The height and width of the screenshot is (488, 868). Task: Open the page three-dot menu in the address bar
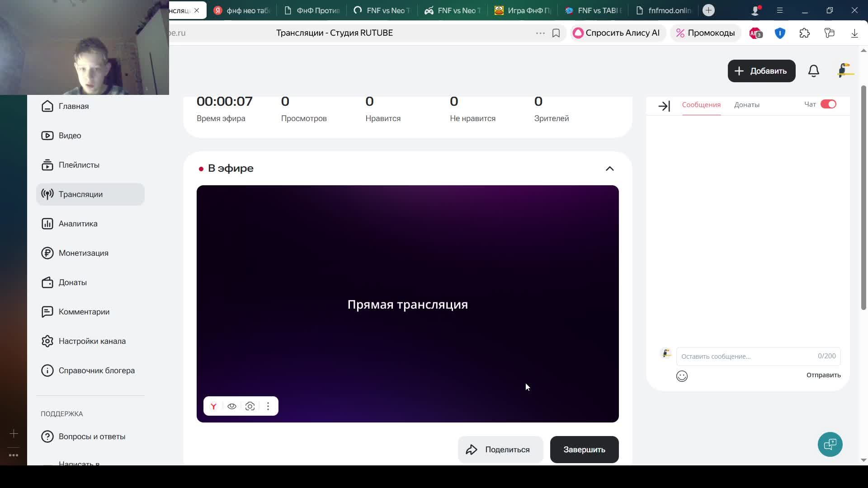540,33
